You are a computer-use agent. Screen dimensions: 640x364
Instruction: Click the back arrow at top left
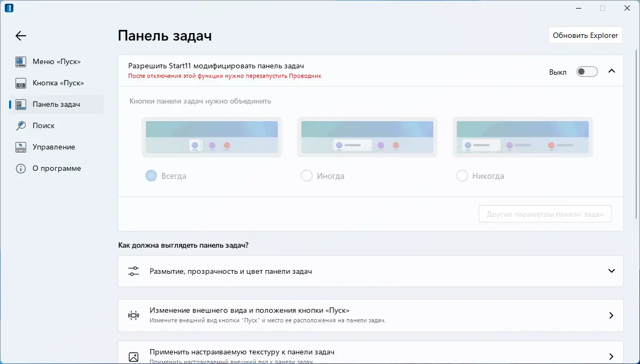[20, 36]
